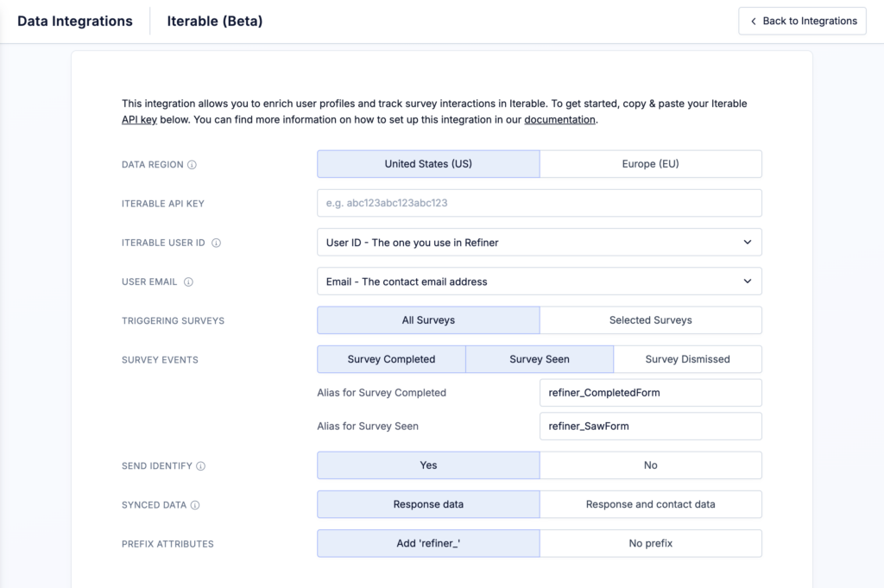Image resolution: width=884 pixels, height=588 pixels.
Task: Toggle the Survey Seen event off
Action: (x=539, y=359)
